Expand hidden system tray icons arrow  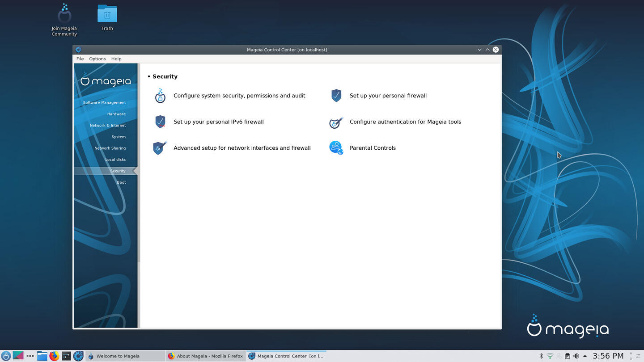point(585,356)
